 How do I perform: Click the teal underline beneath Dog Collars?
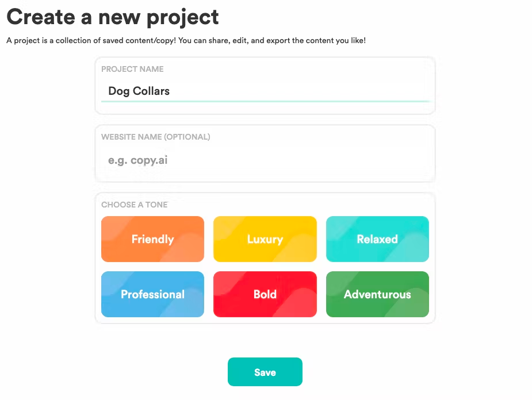tap(265, 101)
